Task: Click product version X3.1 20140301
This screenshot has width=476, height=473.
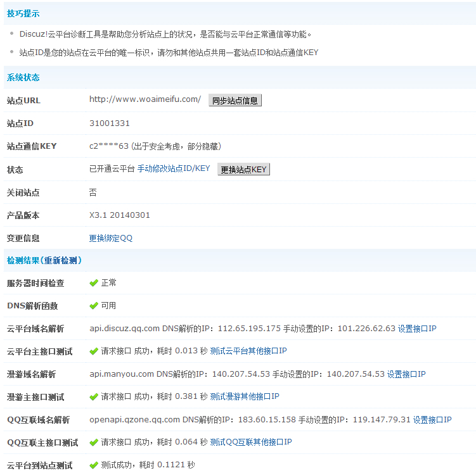Action: pyautogui.click(x=120, y=215)
